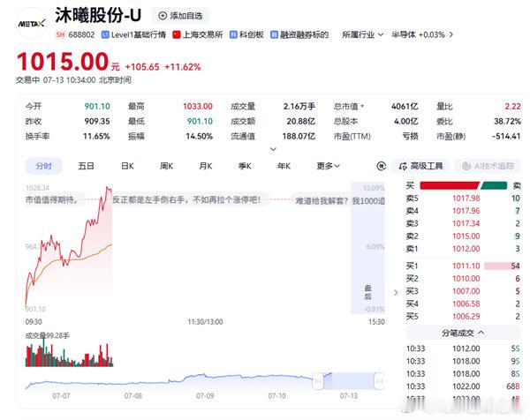530x420 pixels.
Task: Click the 市盈(静) -514.41 value
Action: [x=506, y=137]
